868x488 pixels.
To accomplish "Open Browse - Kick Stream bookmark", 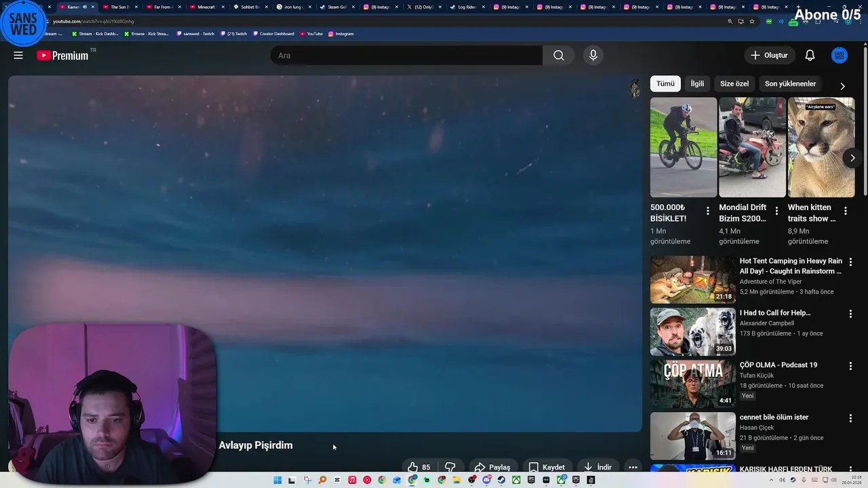I will pyautogui.click(x=146, y=33).
